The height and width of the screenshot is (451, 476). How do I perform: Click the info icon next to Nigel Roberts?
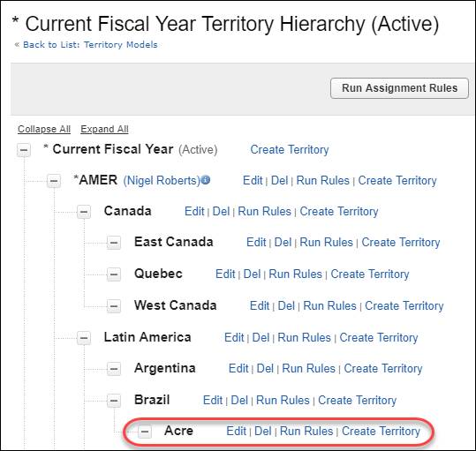coord(206,180)
